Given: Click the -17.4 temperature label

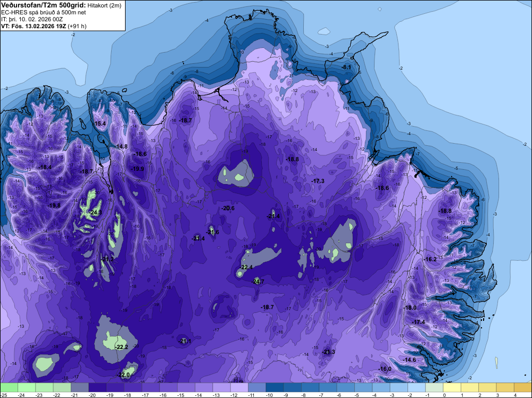Looking at the screenshot, I should pos(418,322).
